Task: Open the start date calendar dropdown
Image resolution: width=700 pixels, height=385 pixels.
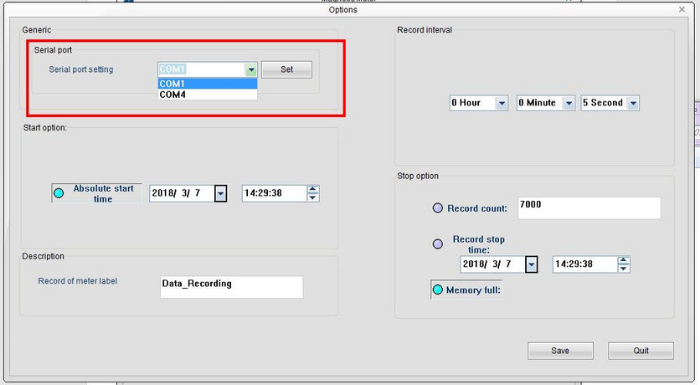Action: pos(221,193)
